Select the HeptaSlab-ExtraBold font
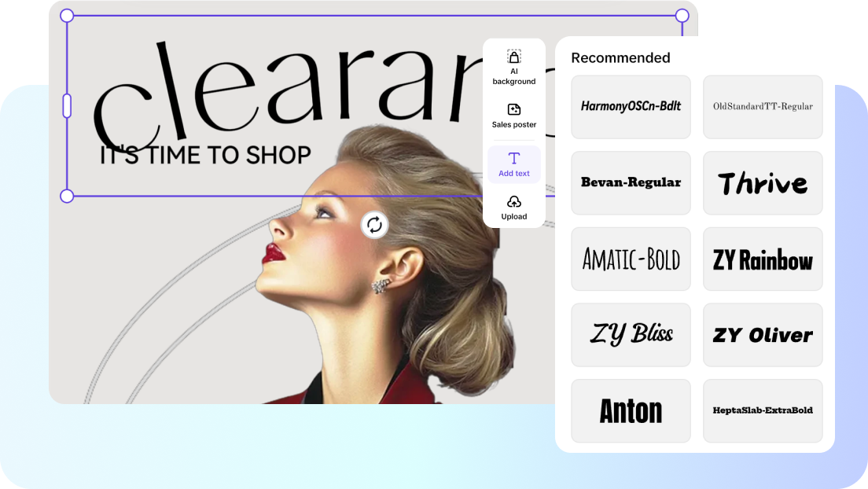 [763, 410]
